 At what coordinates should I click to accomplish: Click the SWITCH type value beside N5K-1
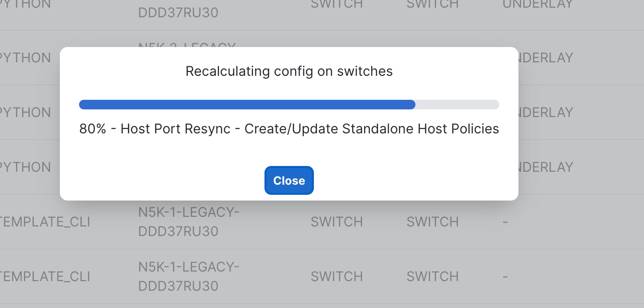[x=336, y=222]
